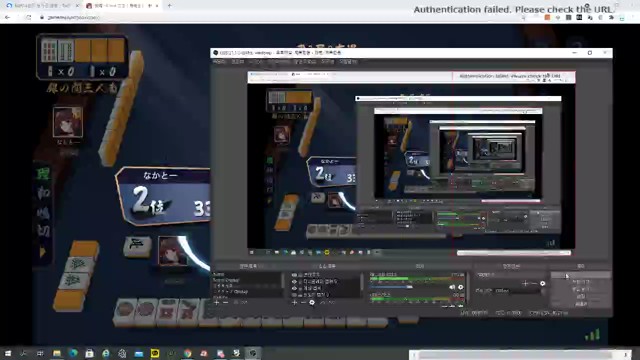
Task: Open the fifth OBS menu (Scene Collection)
Action: (304, 62)
